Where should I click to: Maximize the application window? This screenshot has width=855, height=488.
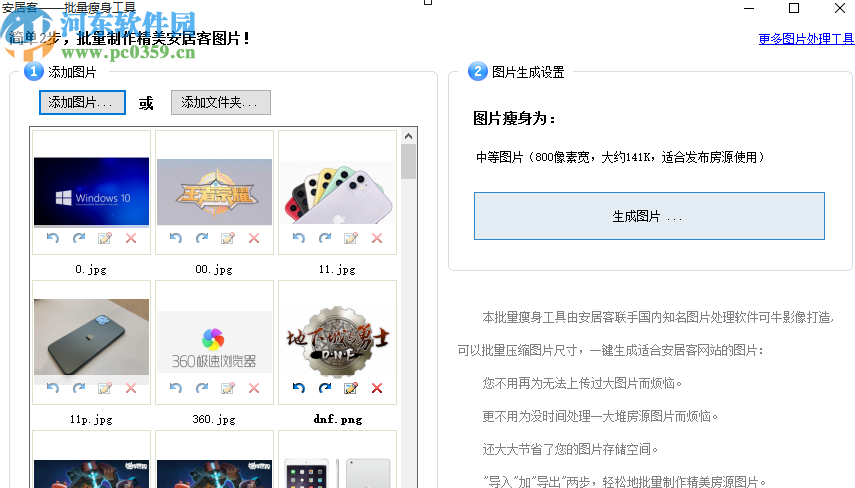(794, 8)
